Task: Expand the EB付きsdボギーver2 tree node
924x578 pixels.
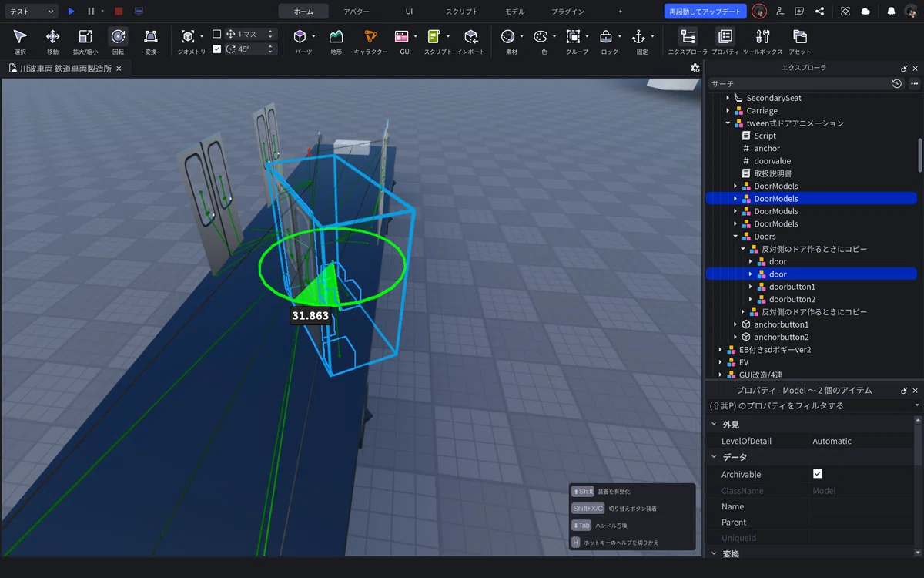Action: click(x=720, y=350)
